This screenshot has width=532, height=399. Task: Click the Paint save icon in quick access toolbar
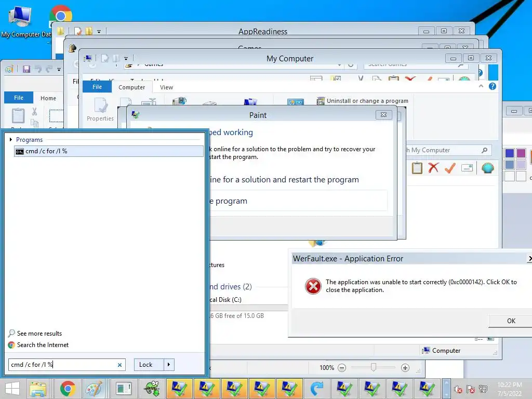pos(26,69)
